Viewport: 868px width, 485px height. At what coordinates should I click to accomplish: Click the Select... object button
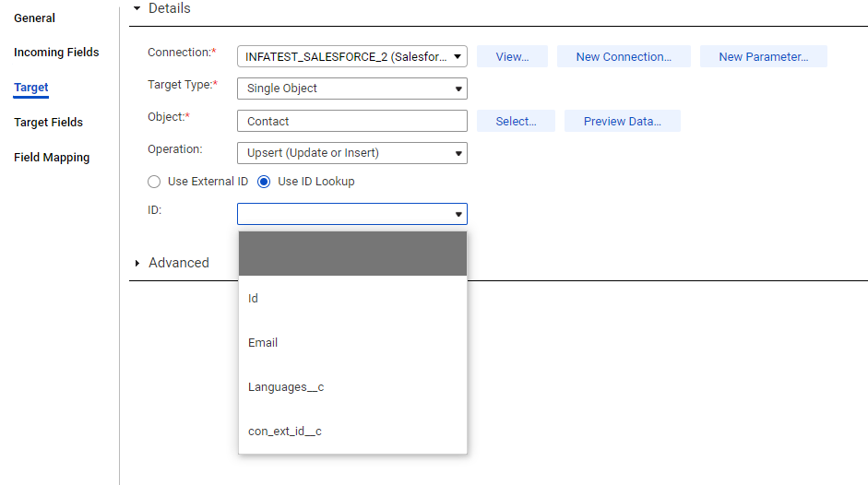[516, 122]
